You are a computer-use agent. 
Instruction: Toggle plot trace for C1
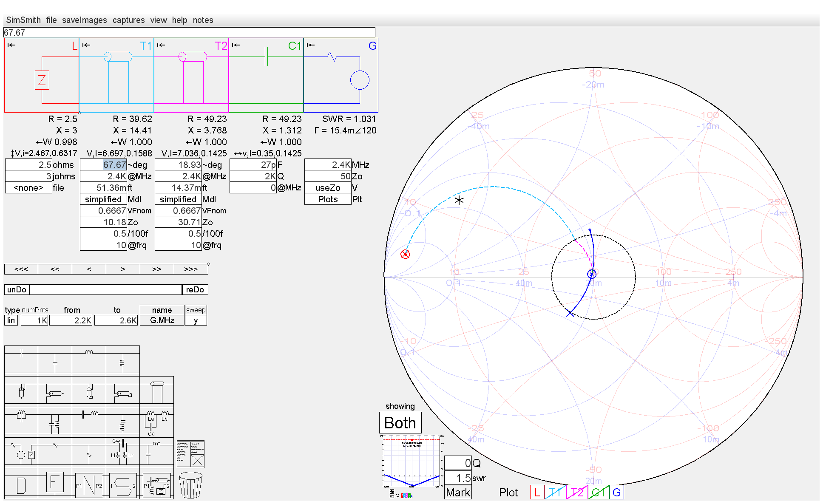click(x=598, y=493)
